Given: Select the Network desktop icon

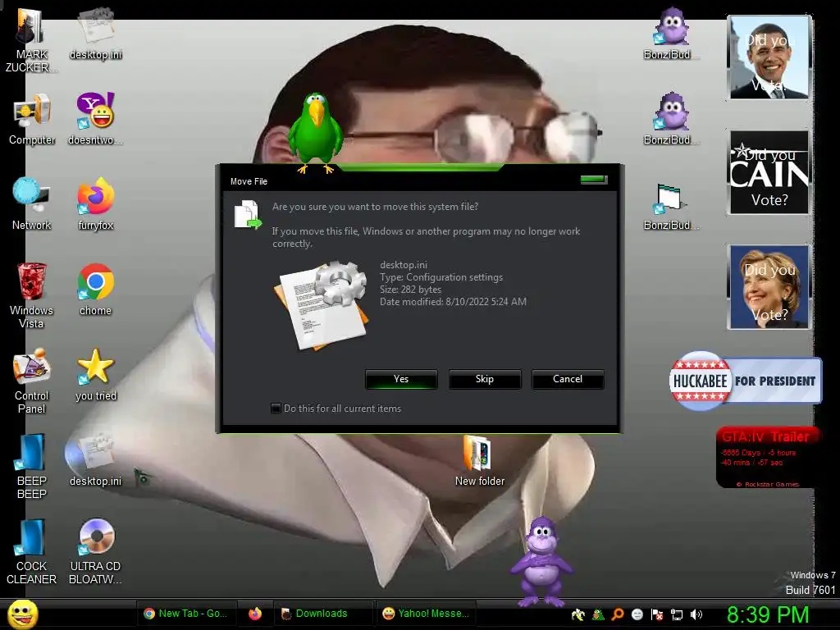Looking at the screenshot, I should [x=31, y=203].
